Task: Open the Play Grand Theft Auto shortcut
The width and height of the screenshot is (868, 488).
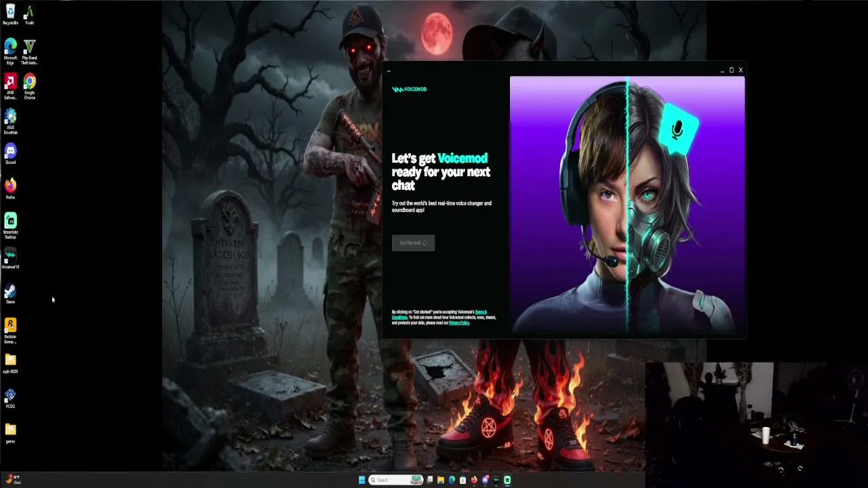Action: click(x=29, y=52)
